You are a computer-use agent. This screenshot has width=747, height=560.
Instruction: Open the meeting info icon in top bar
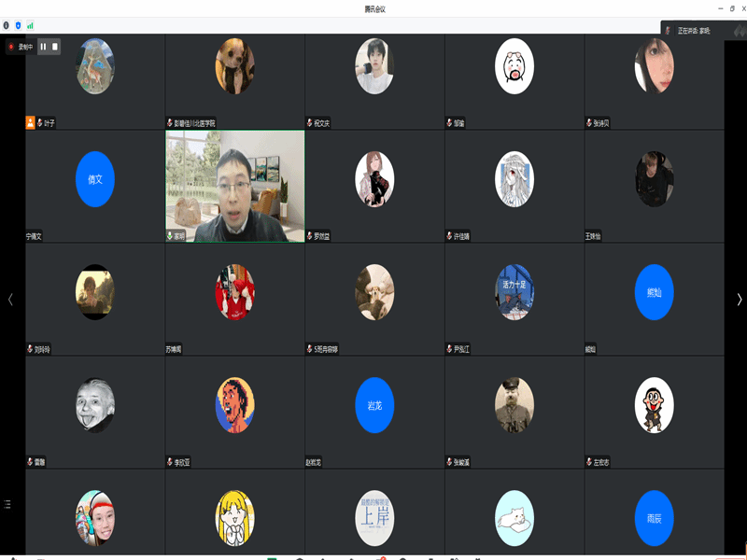click(7, 25)
